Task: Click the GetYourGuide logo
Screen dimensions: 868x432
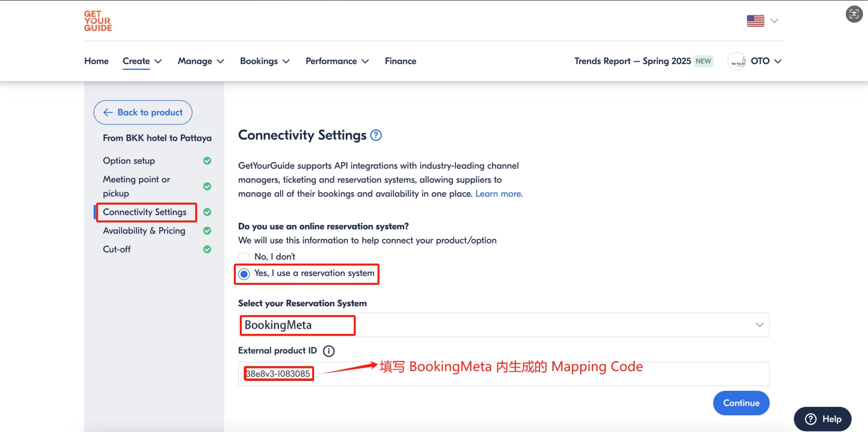Action: (x=98, y=21)
